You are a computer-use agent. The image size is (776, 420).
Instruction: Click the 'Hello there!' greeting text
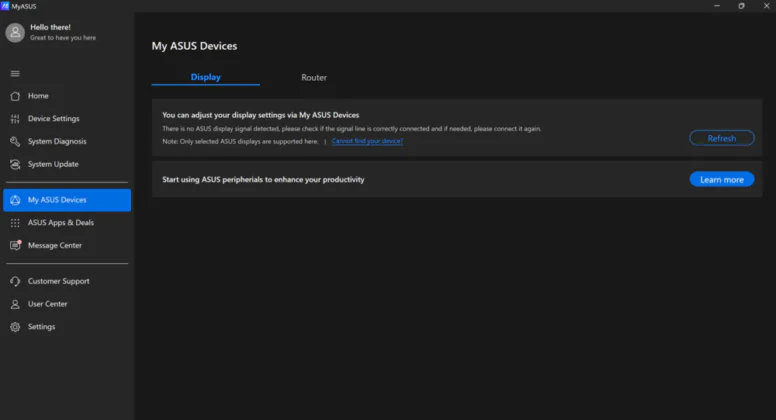click(x=50, y=27)
